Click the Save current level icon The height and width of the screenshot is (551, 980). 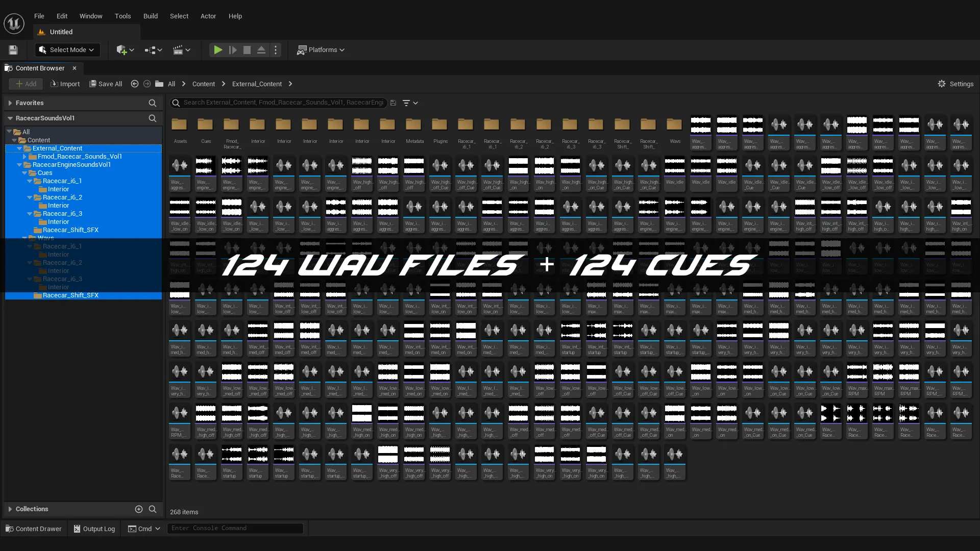click(x=13, y=50)
